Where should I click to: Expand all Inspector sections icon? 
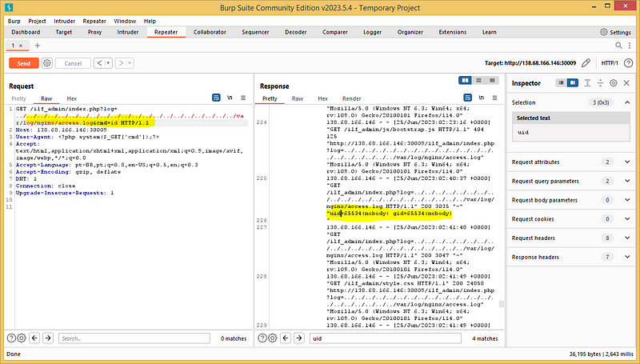click(587, 83)
